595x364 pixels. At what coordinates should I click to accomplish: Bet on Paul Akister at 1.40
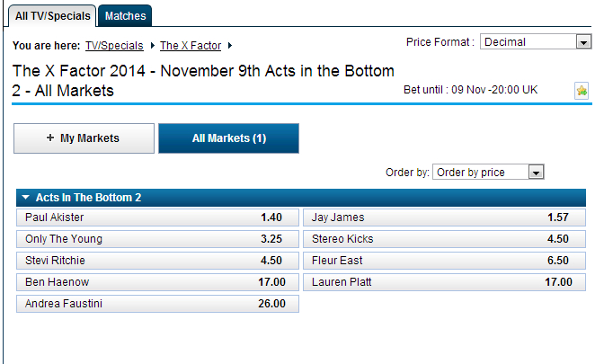(157, 218)
